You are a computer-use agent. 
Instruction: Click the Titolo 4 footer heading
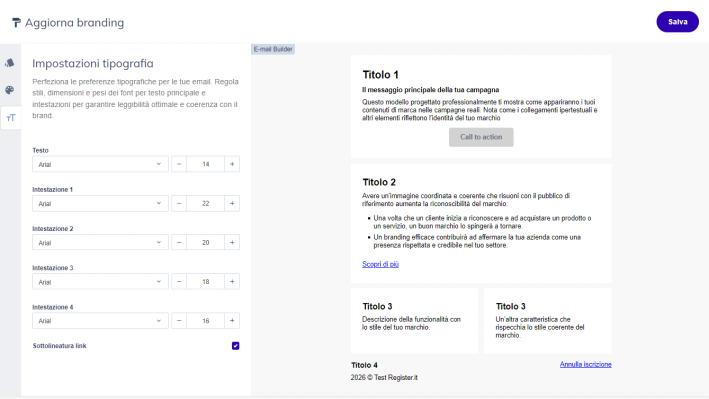click(364, 365)
